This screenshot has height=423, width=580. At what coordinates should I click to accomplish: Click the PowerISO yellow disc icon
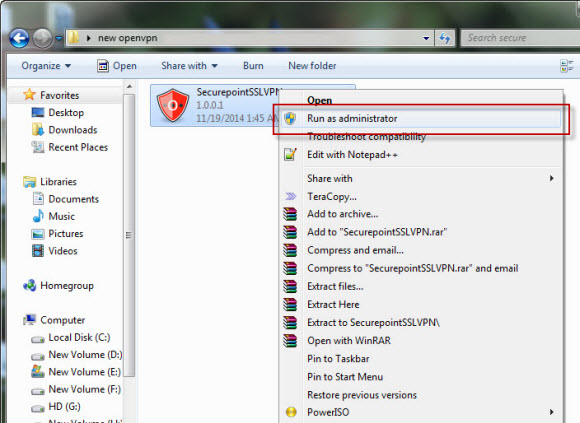(291, 412)
